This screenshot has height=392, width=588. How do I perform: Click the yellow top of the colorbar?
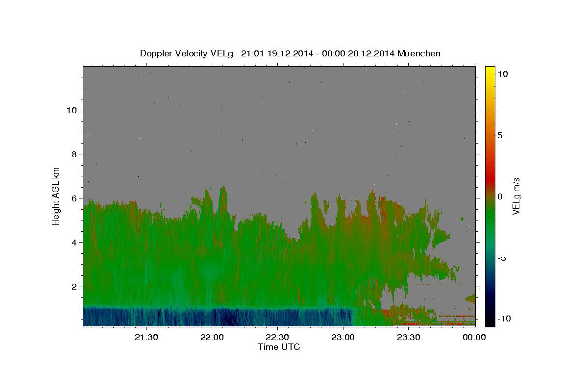490,70
